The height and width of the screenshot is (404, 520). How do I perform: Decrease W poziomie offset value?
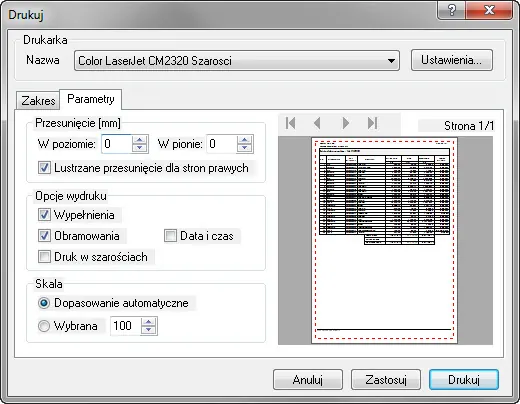pyautogui.click(x=140, y=148)
